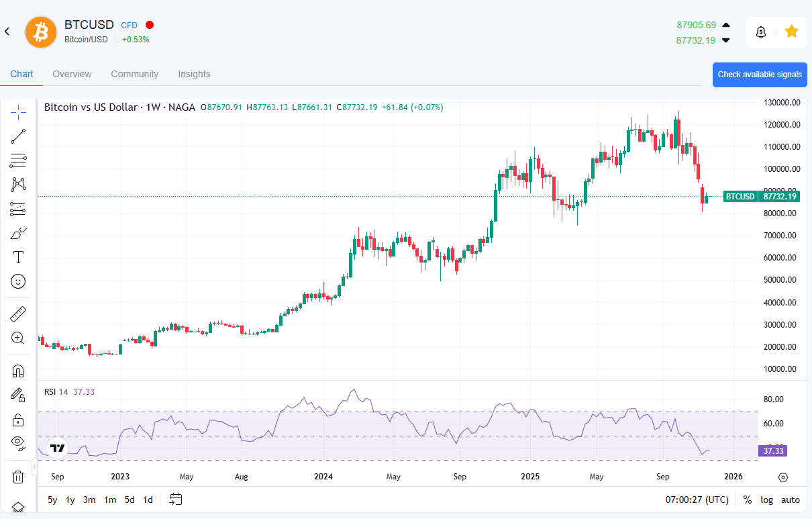The image size is (812, 519).
Task: Activate the Zoom In tool
Action: [18, 338]
